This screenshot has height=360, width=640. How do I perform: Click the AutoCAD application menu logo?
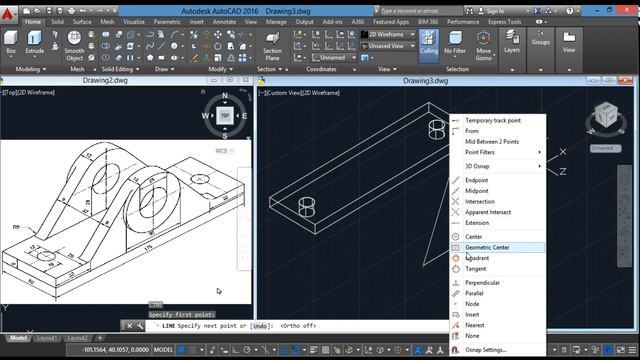tap(7, 14)
